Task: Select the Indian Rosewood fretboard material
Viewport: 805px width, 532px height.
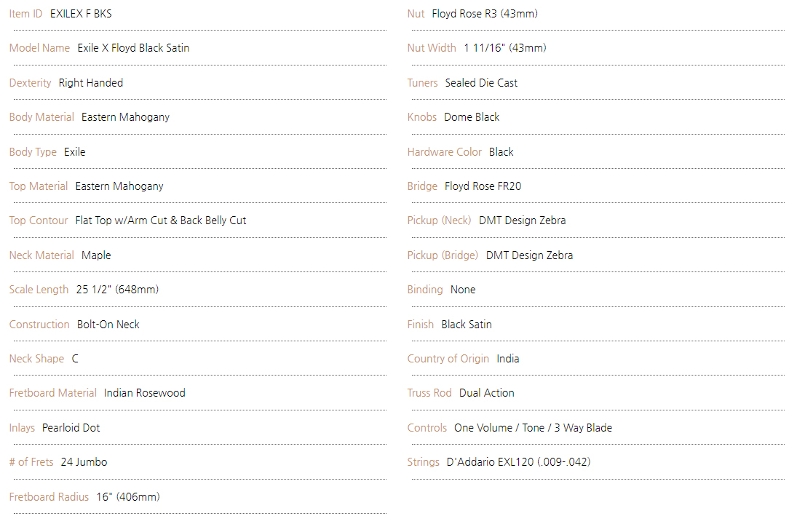Action: pyautogui.click(x=145, y=393)
